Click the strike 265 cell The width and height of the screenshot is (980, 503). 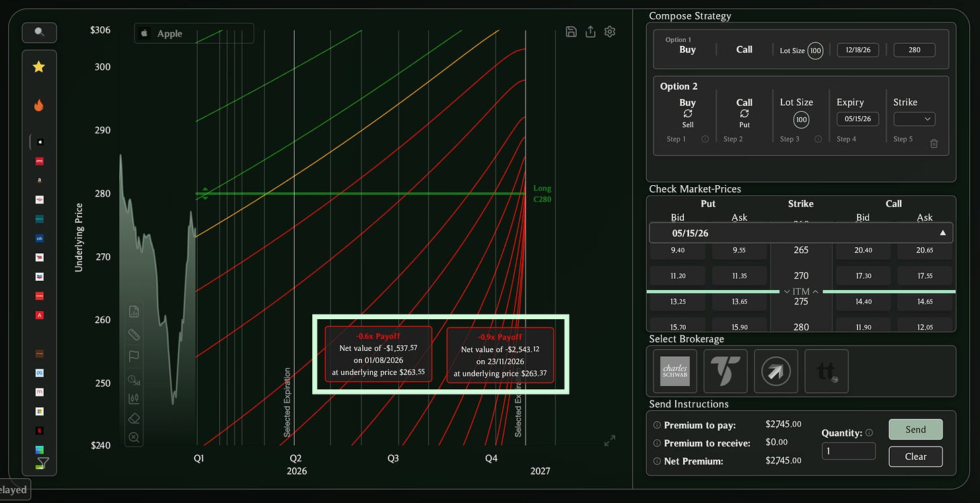coord(801,250)
